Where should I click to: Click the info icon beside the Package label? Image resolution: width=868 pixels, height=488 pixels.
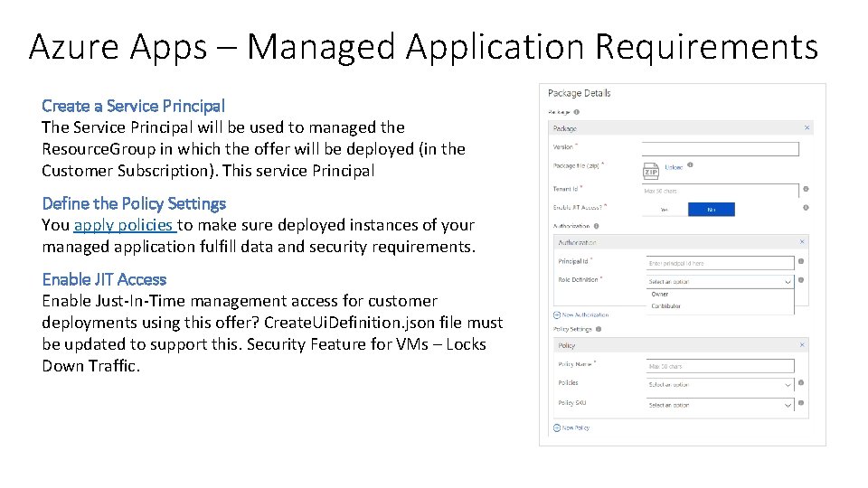(x=576, y=112)
